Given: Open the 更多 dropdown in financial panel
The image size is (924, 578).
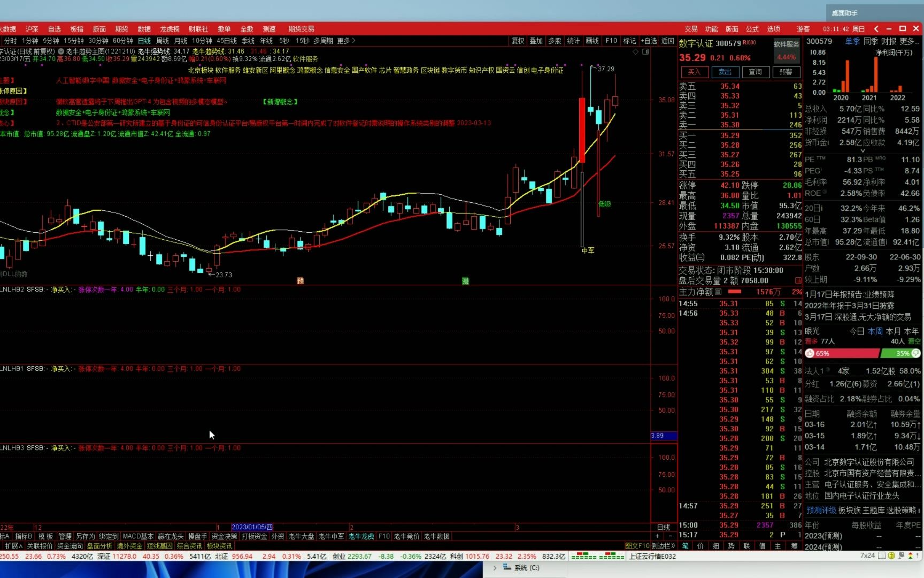Looking at the screenshot, I should pyautogui.click(x=910, y=41).
